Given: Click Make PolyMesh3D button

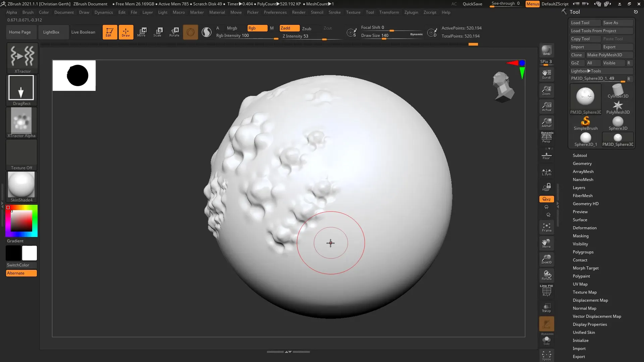Looking at the screenshot, I should tap(609, 55).
